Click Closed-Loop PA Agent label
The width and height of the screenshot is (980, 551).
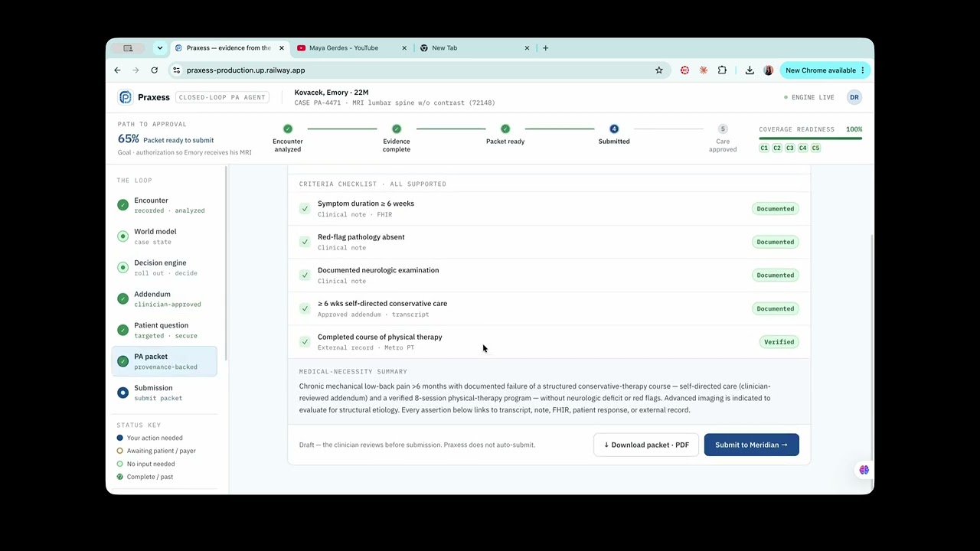[221, 97]
